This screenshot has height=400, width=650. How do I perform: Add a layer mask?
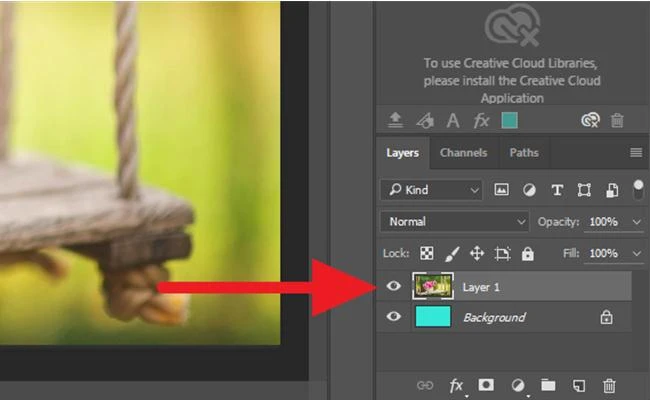(486, 385)
